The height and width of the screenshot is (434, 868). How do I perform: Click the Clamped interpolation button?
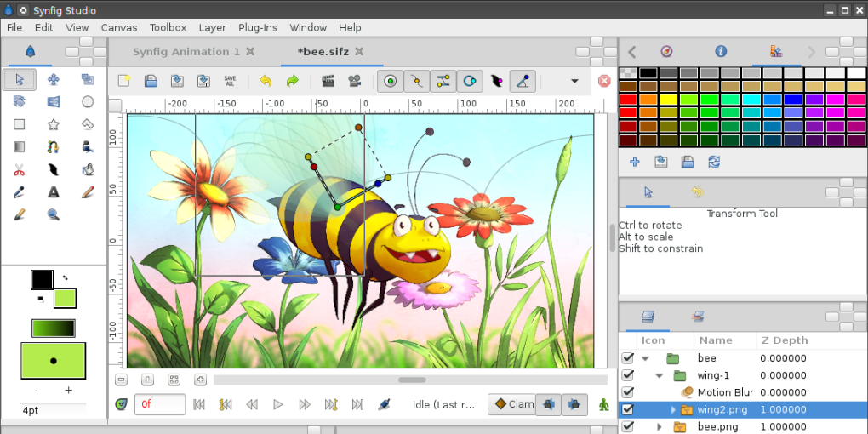(x=511, y=404)
